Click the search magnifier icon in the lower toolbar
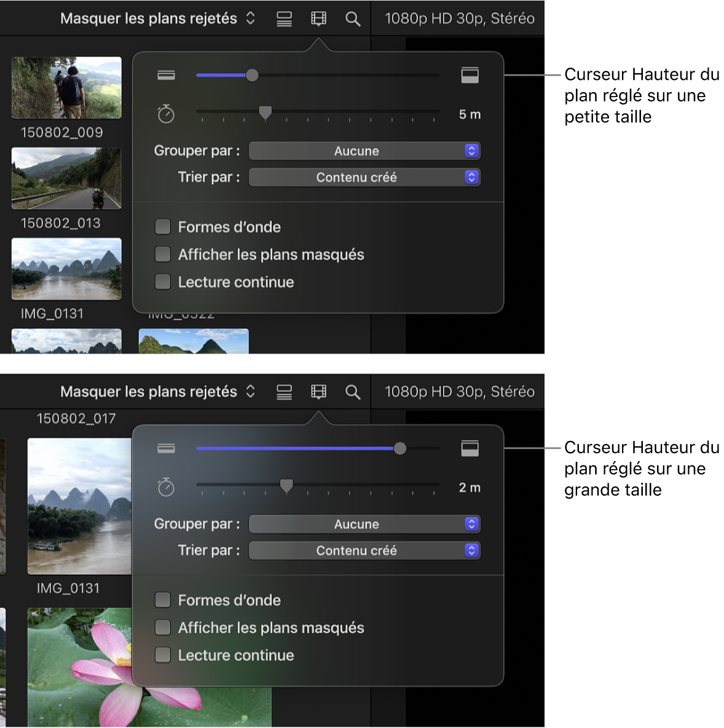 353,392
